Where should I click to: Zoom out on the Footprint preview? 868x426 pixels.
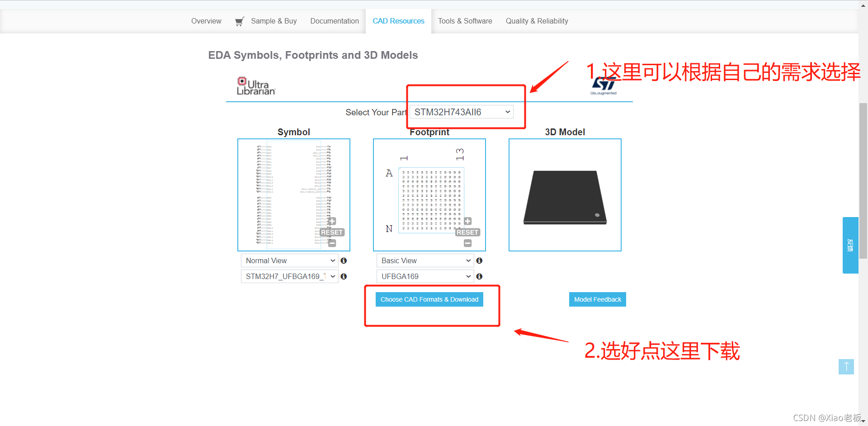(467, 243)
